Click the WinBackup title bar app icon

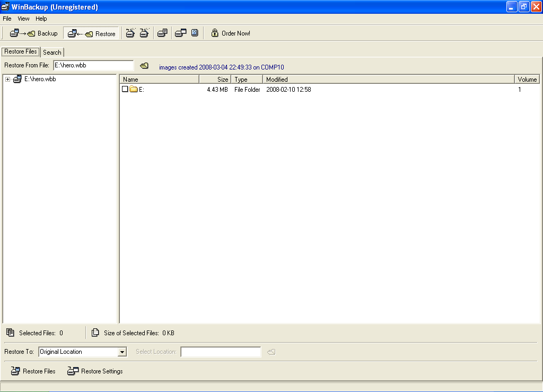point(5,6)
